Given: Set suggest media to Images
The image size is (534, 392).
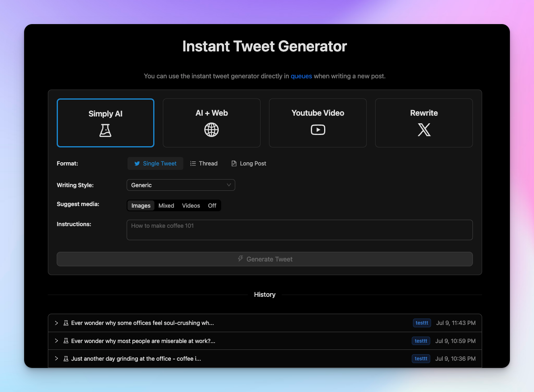Looking at the screenshot, I should pyautogui.click(x=141, y=206).
